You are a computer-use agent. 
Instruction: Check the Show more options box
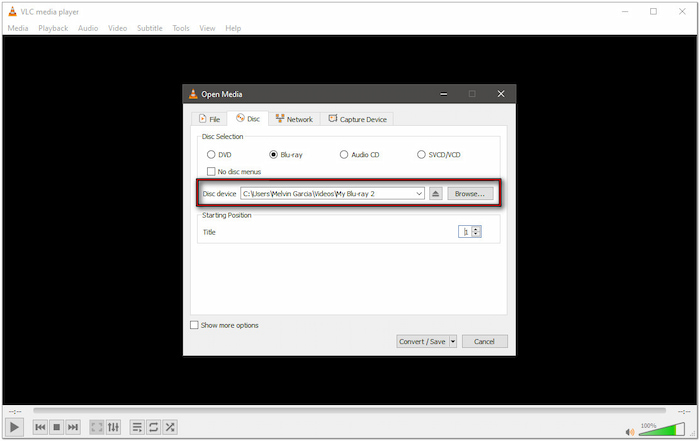click(194, 325)
